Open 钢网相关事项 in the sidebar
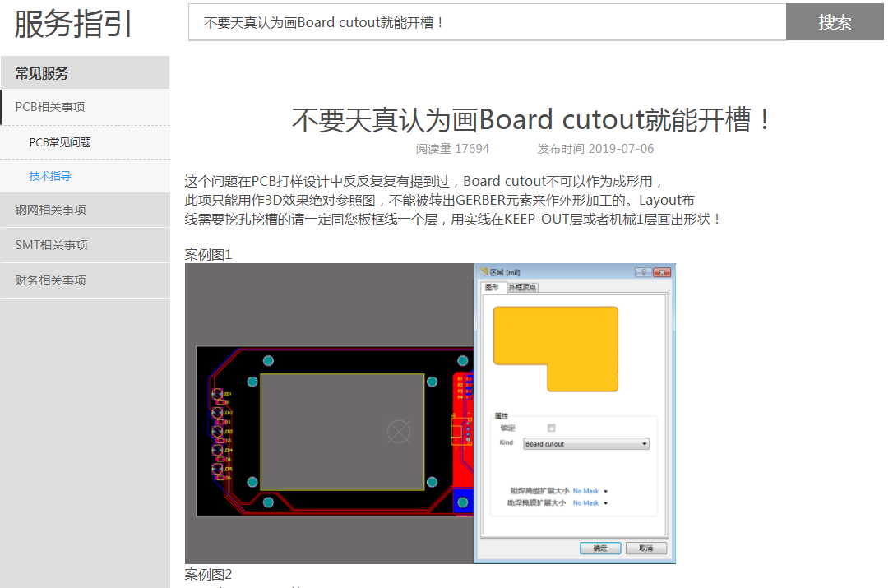 click(x=50, y=210)
